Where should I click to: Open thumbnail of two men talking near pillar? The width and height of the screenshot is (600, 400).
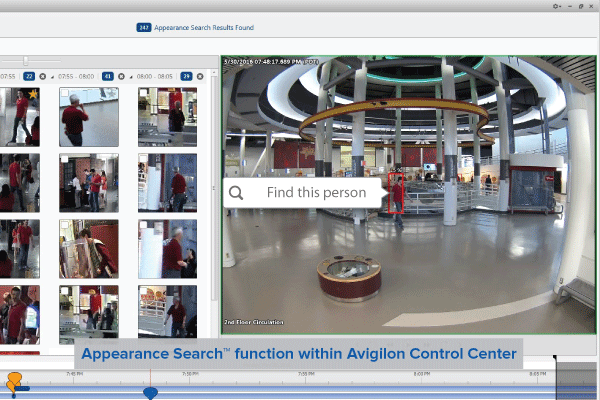click(168, 249)
